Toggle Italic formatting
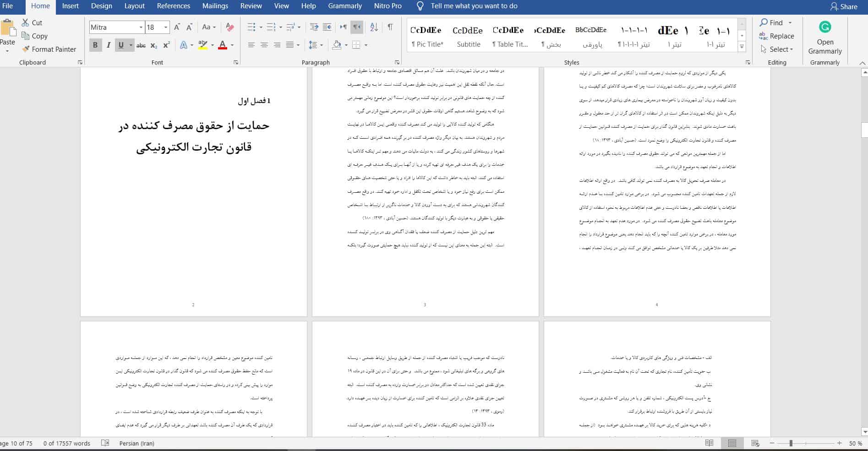This screenshot has height=451, width=868. [108, 45]
